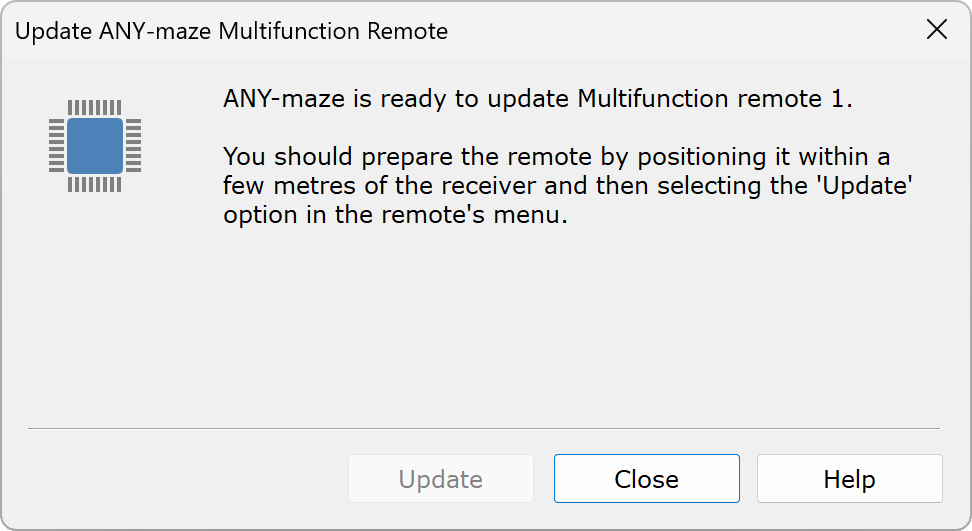Click the 'Update ANY-maze Multifunction Remote' title text

click(x=231, y=31)
